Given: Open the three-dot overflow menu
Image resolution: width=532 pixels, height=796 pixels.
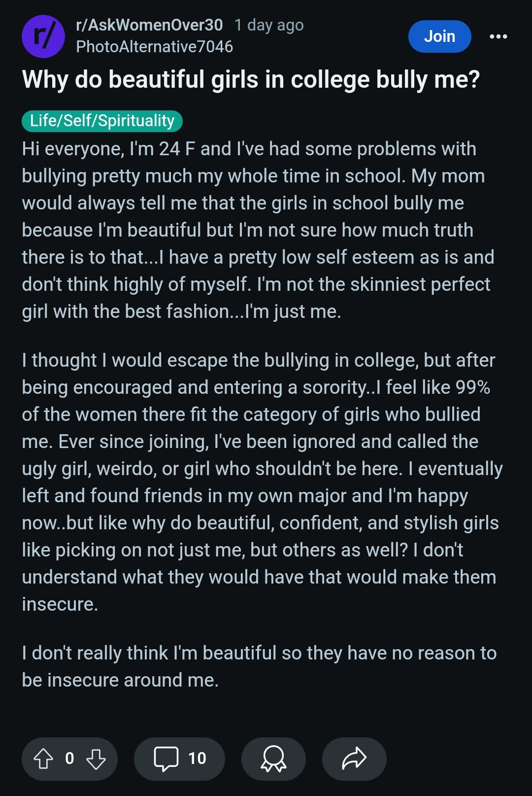Looking at the screenshot, I should point(498,36).
